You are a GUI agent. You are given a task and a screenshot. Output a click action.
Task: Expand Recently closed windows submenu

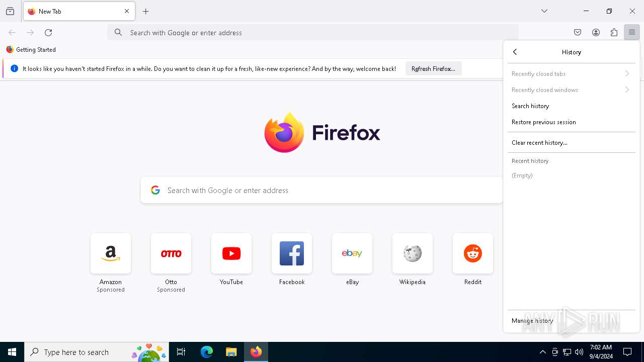[x=571, y=90]
